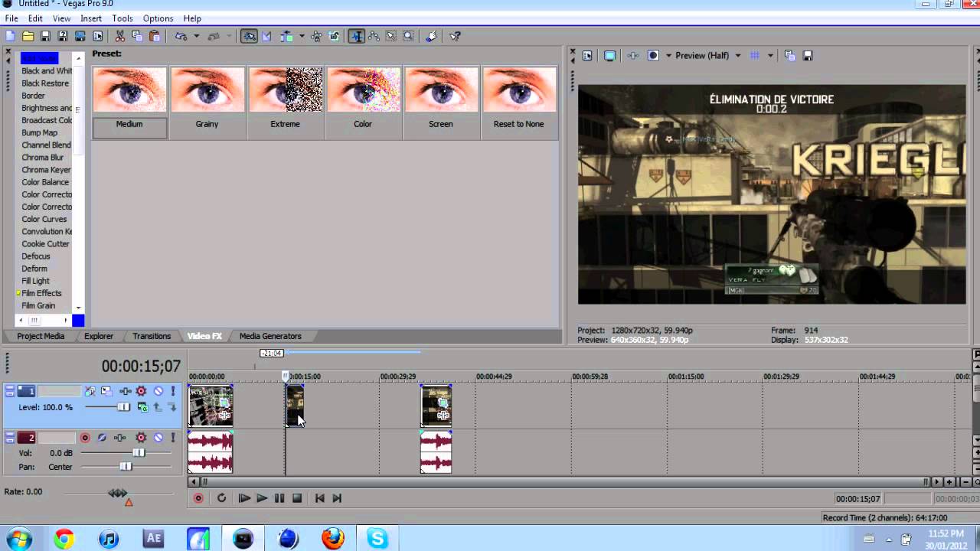Open compositing mode button on track 1
Image resolution: width=980 pixels, height=551 pixels.
(142, 407)
